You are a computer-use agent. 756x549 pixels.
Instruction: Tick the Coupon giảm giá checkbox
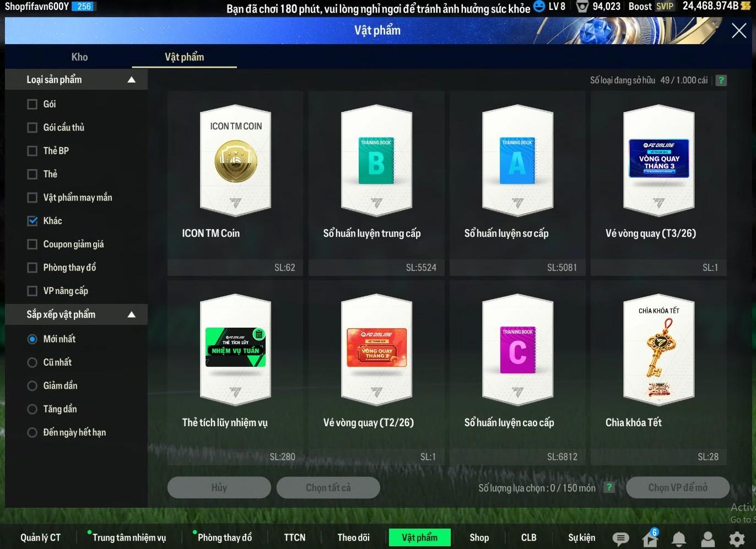tap(33, 244)
